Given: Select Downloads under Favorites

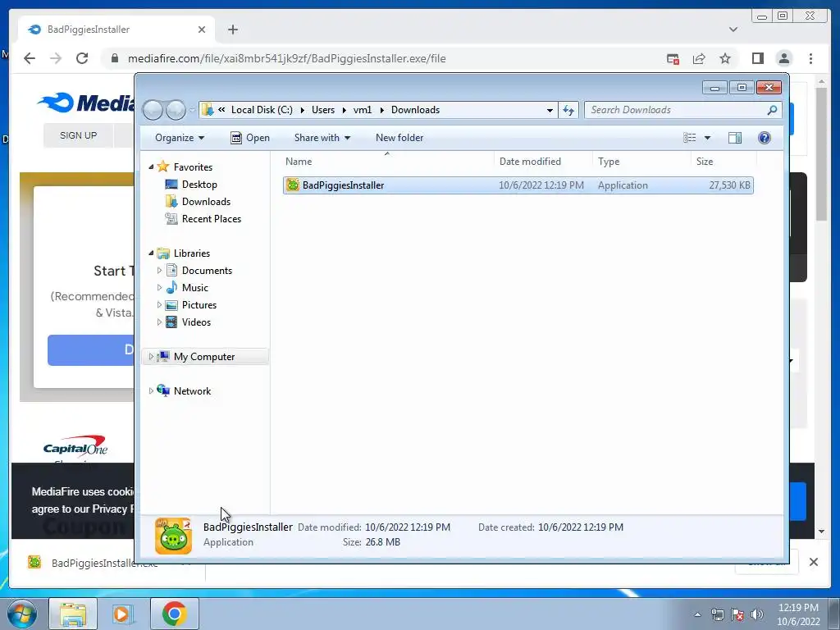Looking at the screenshot, I should click(206, 202).
